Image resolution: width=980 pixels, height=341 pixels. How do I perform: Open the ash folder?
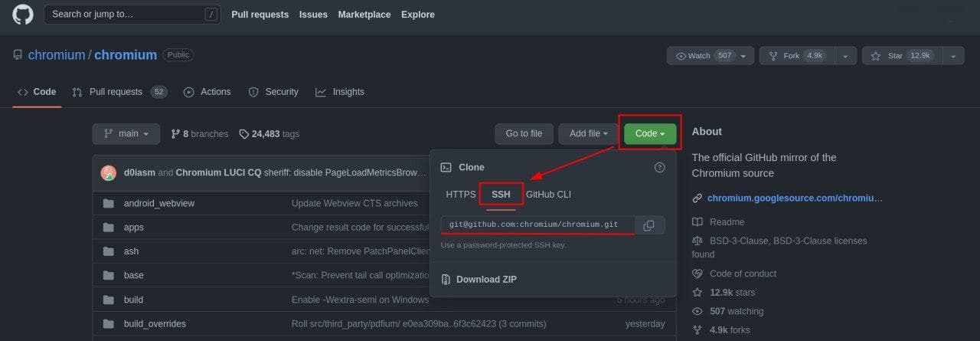coord(131,251)
